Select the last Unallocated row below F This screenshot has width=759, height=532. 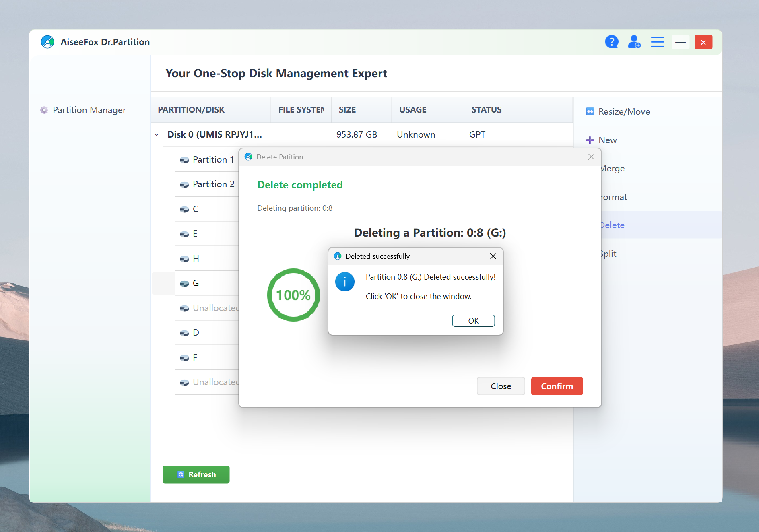click(x=206, y=382)
